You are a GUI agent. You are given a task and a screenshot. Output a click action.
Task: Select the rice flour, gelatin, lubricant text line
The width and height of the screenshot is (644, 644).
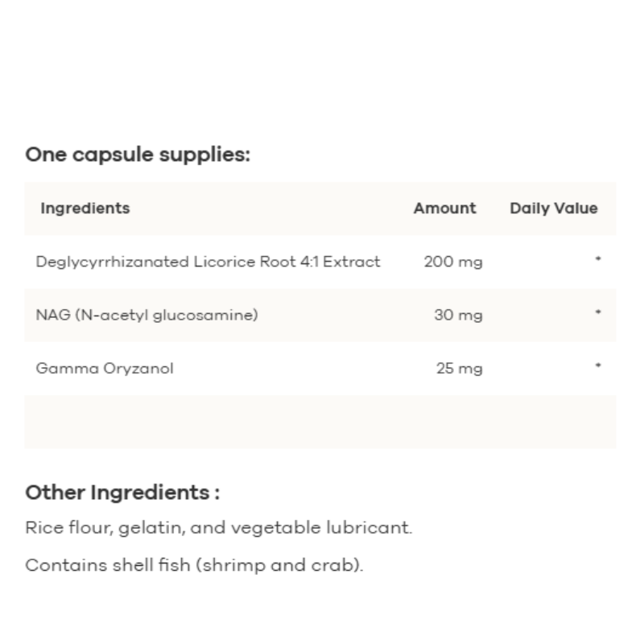point(219,528)
